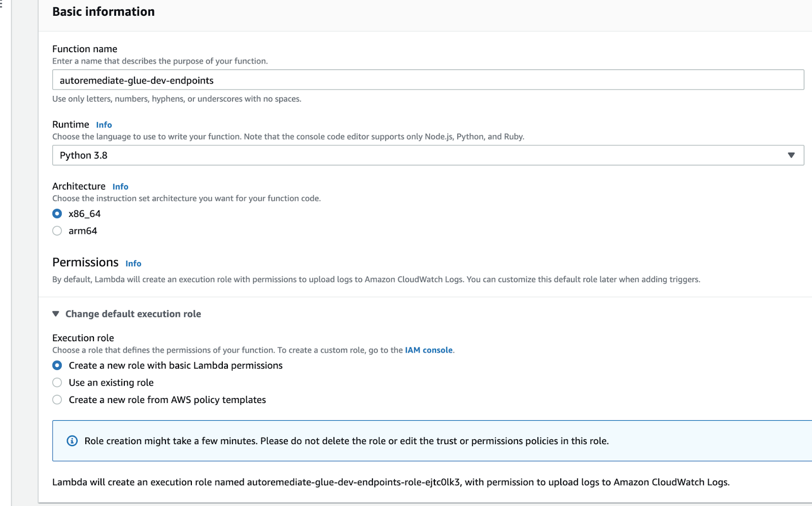Screen dimensions: 812x506
Task: Click the Permissions section heading
Action: coord(85,262)
